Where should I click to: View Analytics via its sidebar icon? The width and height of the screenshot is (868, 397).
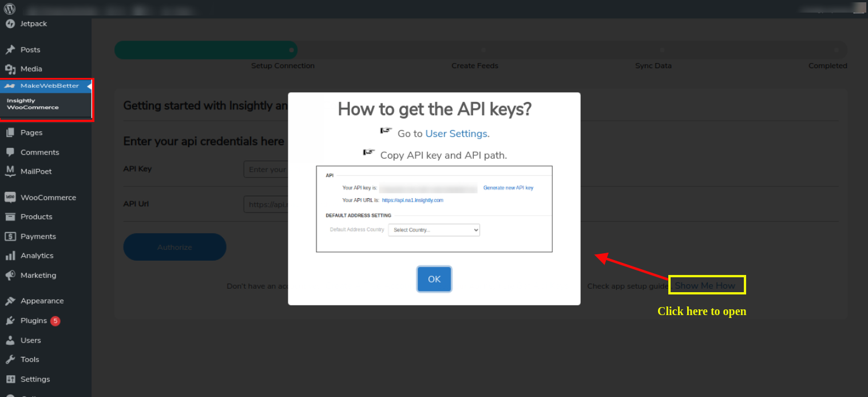pyautogui.click(x=10, y=256)
